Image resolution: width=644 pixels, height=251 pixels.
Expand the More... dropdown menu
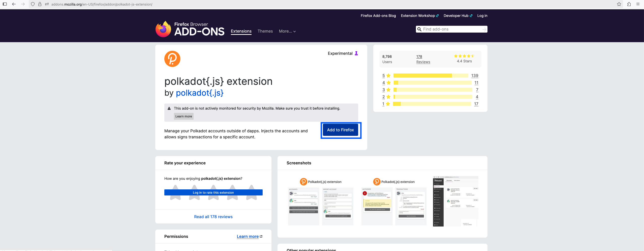(287, 31)
